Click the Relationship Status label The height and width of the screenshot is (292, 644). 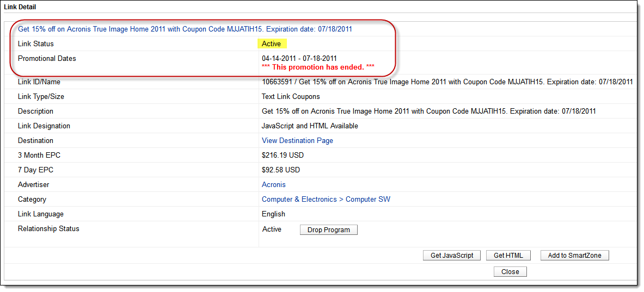click(48, 229)
